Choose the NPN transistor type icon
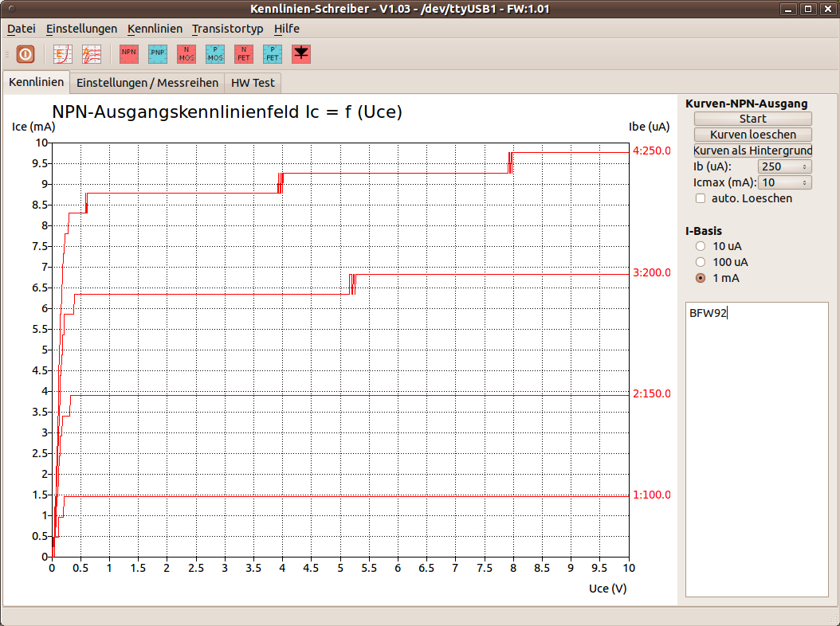This screenshot has height=626, width=840. 129,54
